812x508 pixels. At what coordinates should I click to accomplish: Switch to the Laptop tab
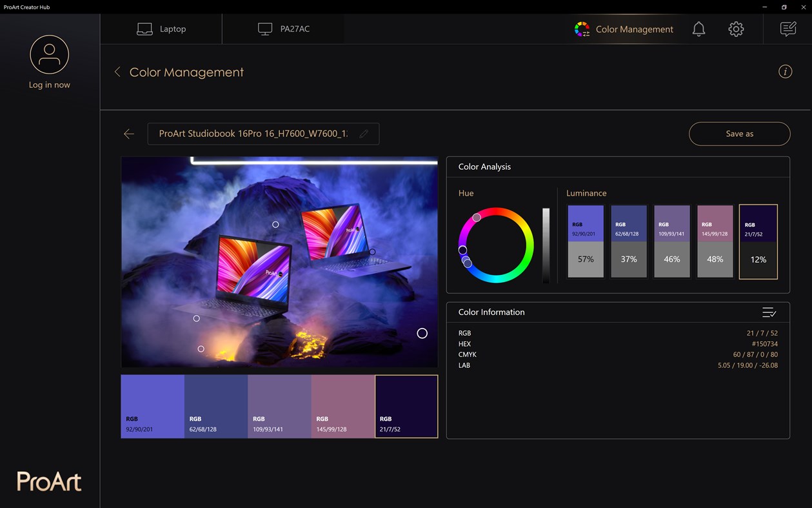coord(161,29)
